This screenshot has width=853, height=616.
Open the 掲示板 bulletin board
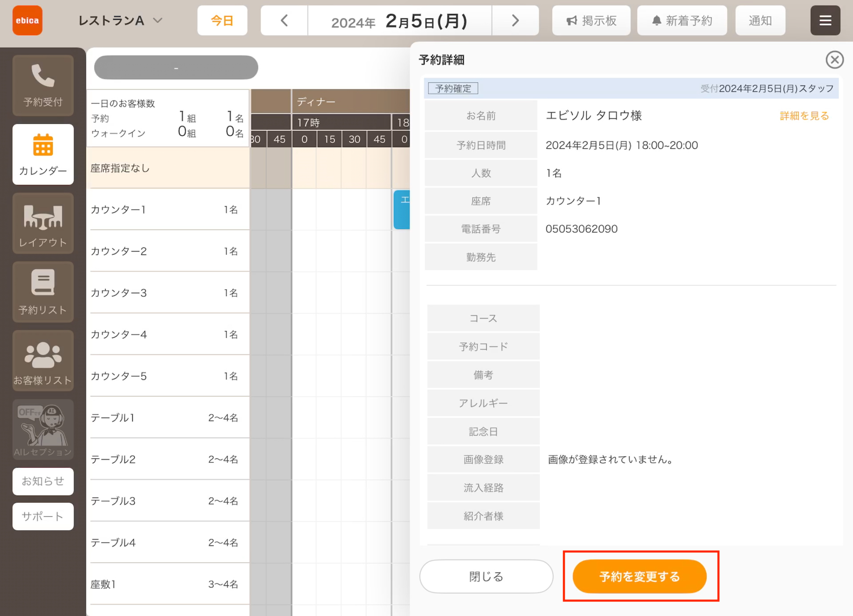point(591,20)
